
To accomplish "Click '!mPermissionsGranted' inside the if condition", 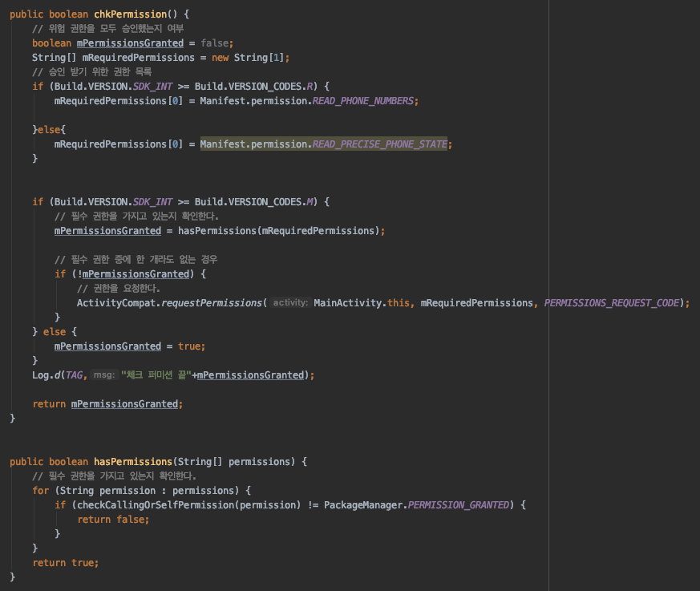I will click(x=133, y=274).
